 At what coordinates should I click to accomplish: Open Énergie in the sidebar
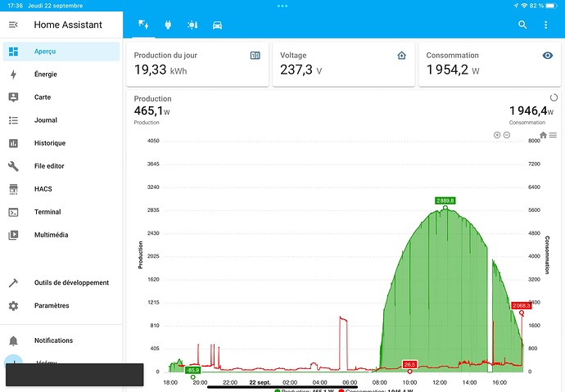(x=46, y=74)
